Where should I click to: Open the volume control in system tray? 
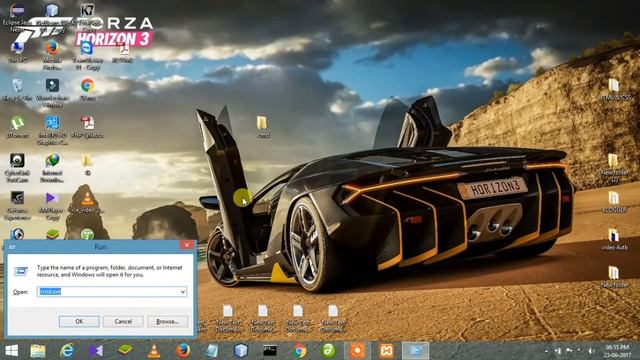[x=591, y=351]
